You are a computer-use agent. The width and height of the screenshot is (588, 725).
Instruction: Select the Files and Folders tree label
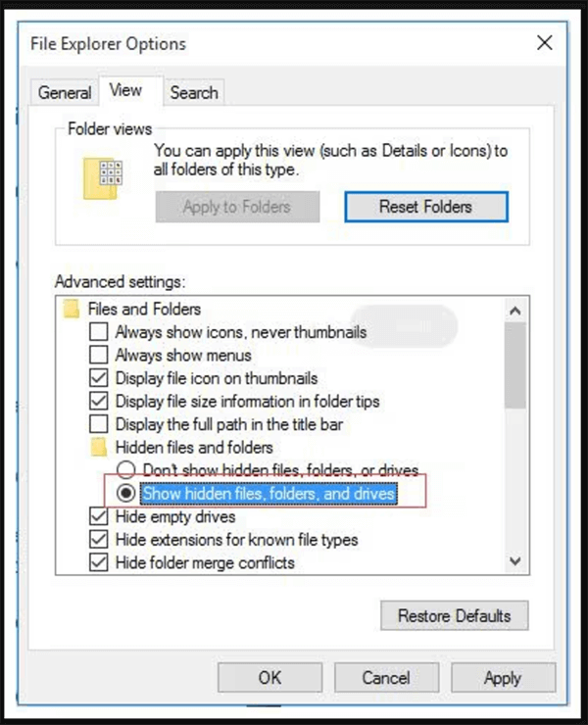[144, 309]
